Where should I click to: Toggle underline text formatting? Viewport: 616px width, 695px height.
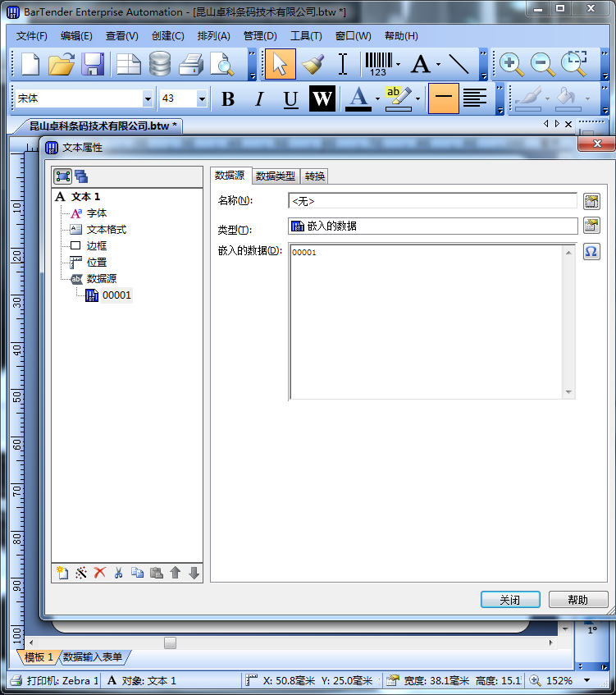[x=290, y=98]
